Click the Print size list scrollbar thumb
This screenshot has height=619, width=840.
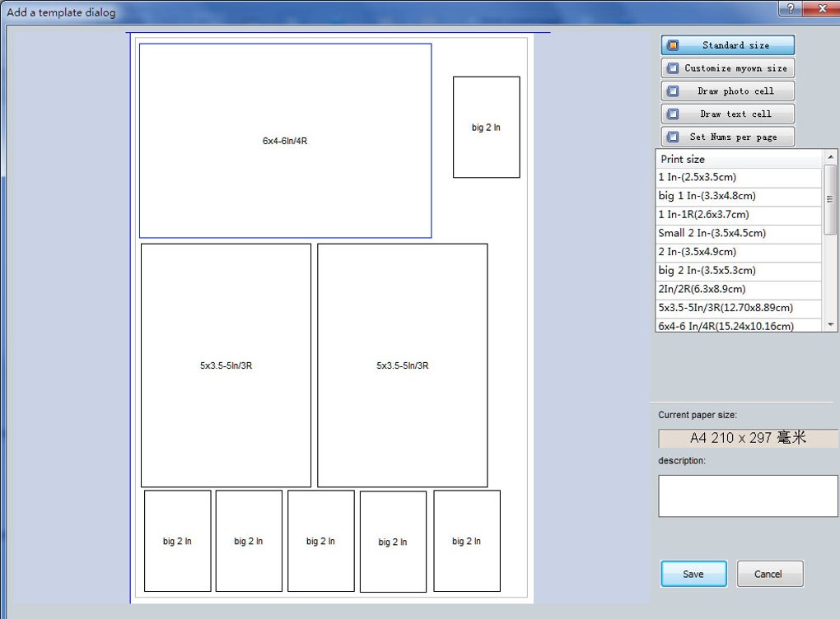(830, 199)
